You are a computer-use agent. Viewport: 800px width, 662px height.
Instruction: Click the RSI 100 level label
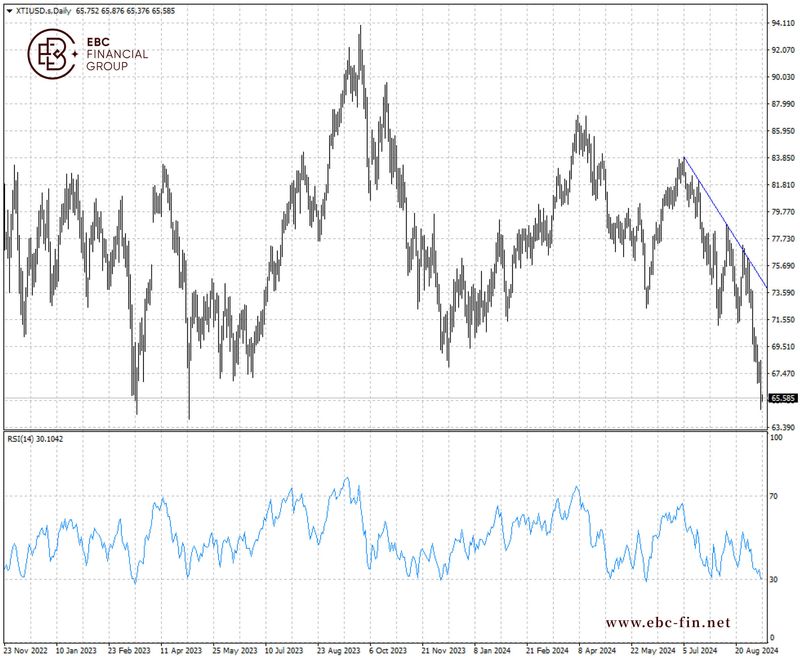[775, 438]
